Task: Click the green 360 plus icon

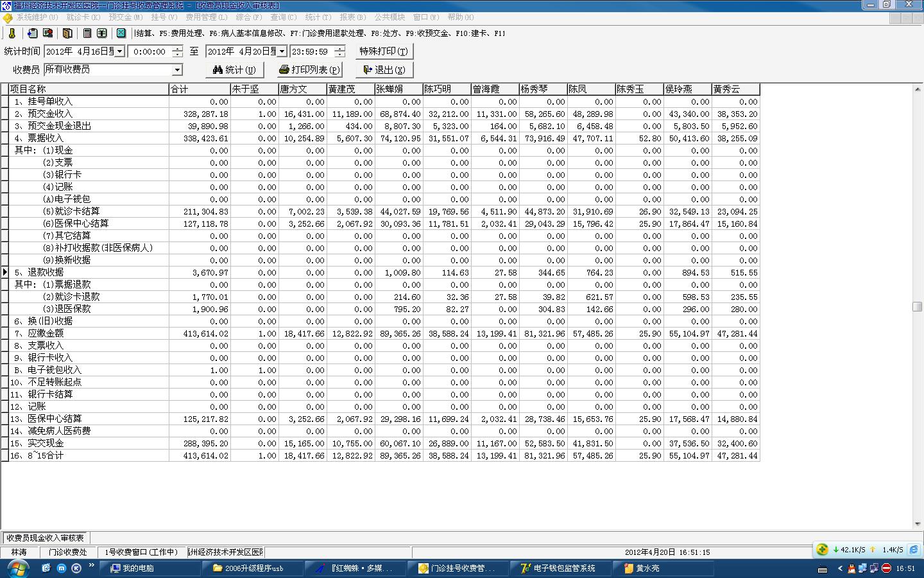Action: [822, 550]
